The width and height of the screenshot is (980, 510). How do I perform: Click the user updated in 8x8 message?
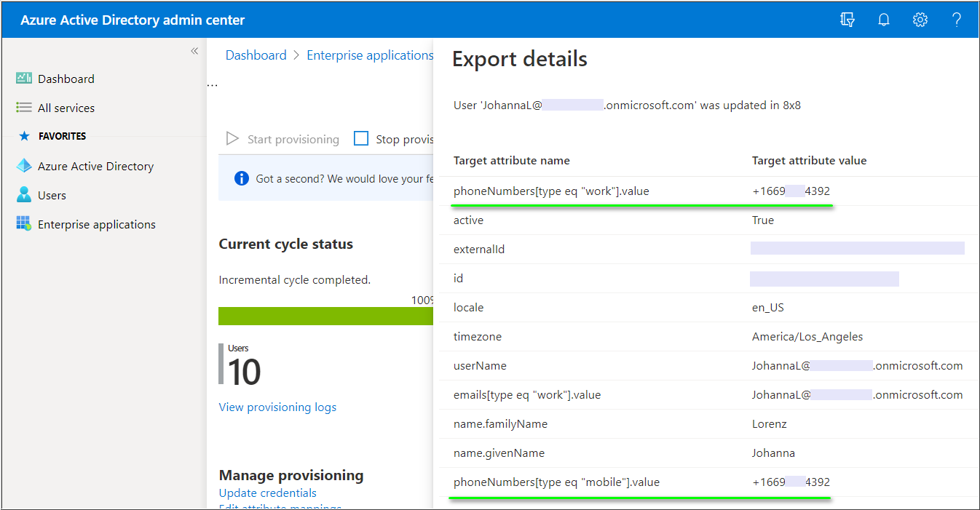click(627, 105)
